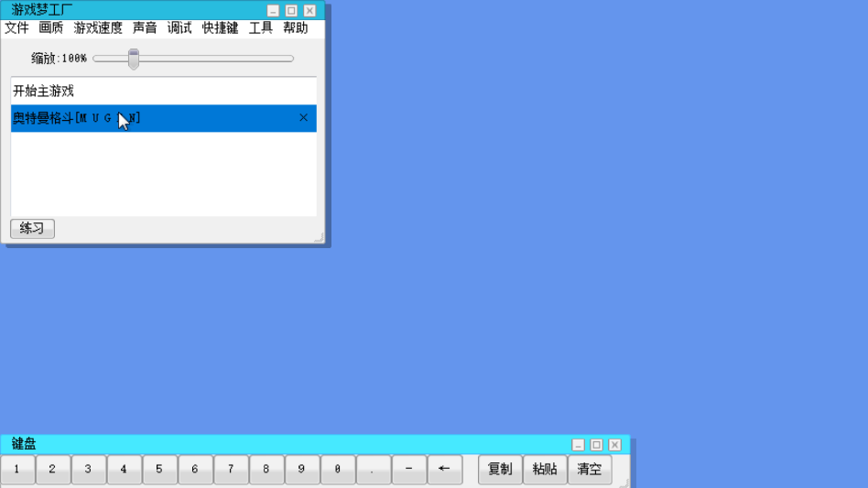Open the 快捷键 menu
This screenshot has height=488, width=868.
click(x=220, y=28)
